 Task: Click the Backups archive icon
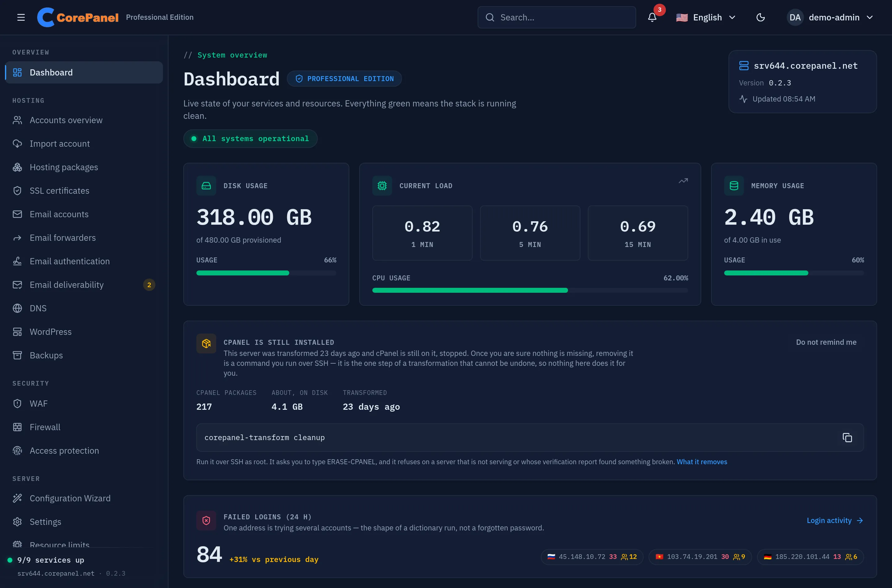(x=17, y=355)
